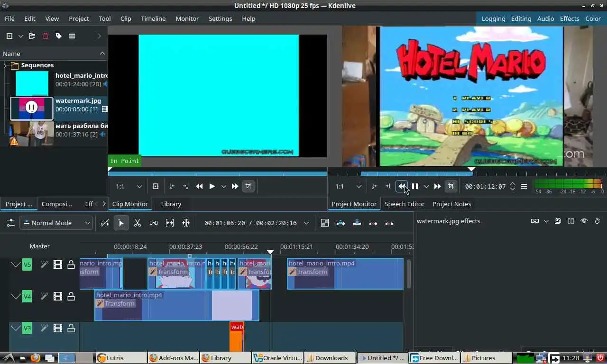Select the Ripple tool in timeline toolbar
The height and width of the screenshot is (364, 607).
(186, 223)
